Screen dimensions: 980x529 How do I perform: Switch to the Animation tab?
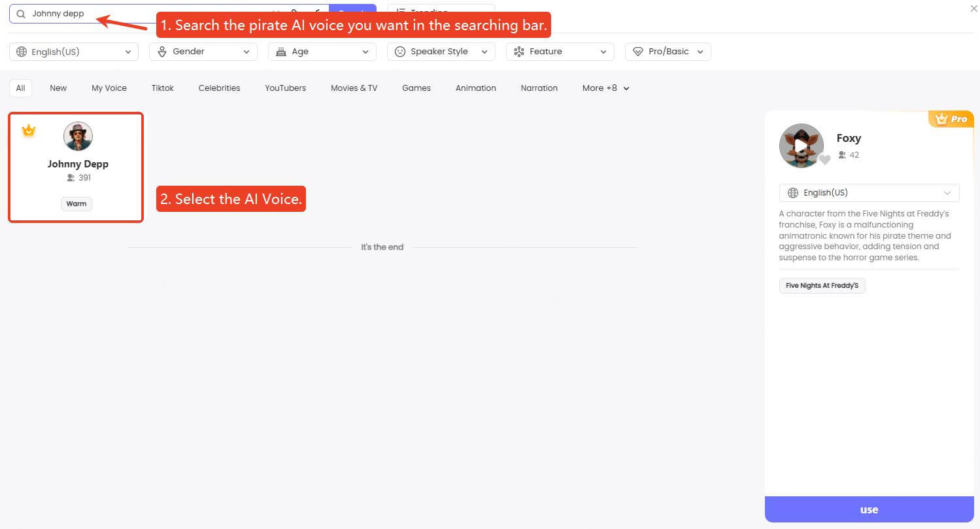pos(476,88)
